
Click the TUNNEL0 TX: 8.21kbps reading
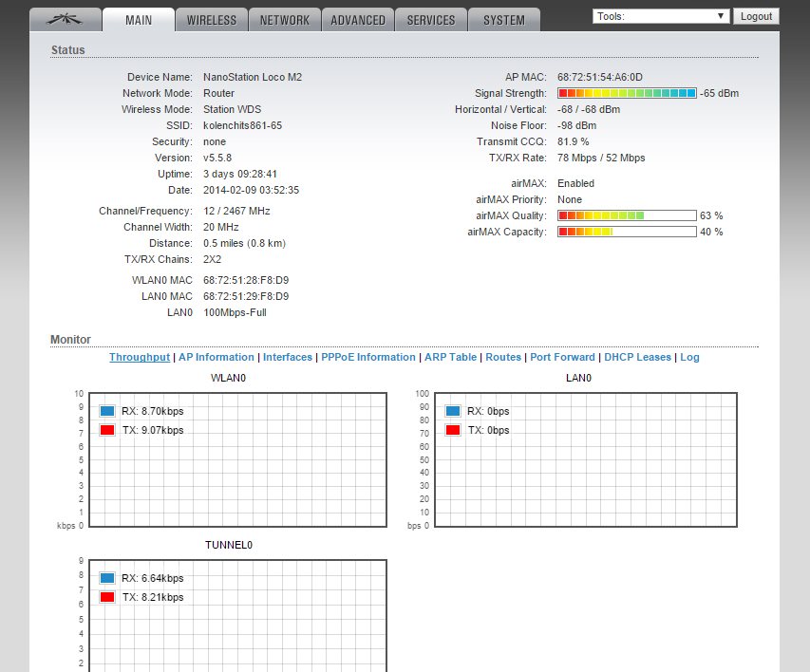pyautogui.click(x=152, y=597)
